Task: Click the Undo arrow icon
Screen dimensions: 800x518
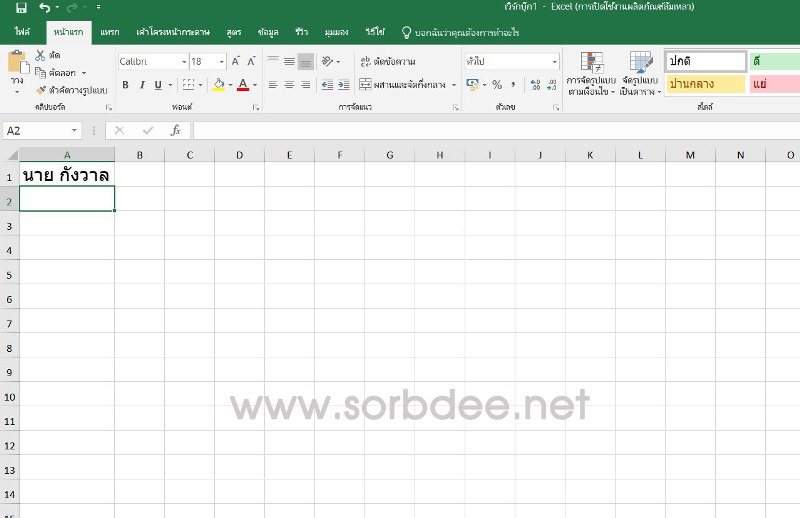Action: pos(44,8)
